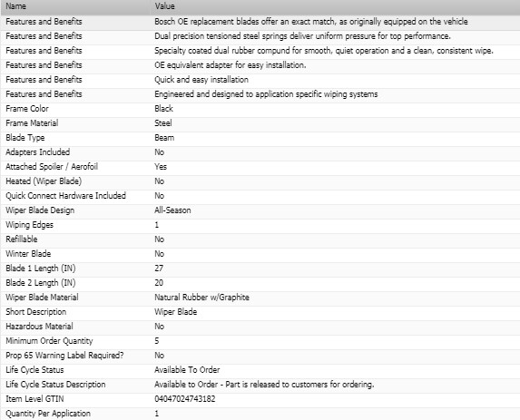Select the Quantity Per Application row
Viewport: 520px width, 420px height.
[260, 414]
